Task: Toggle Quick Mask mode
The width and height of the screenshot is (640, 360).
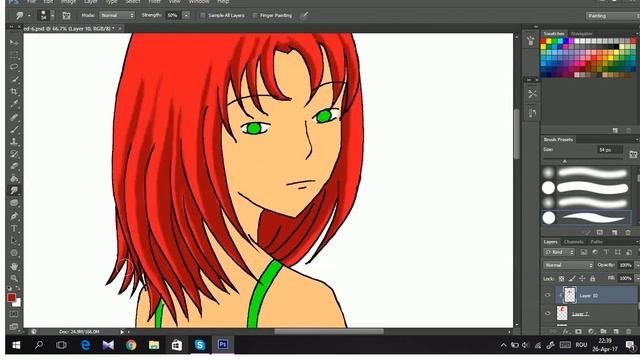Action: click(14, 314)
